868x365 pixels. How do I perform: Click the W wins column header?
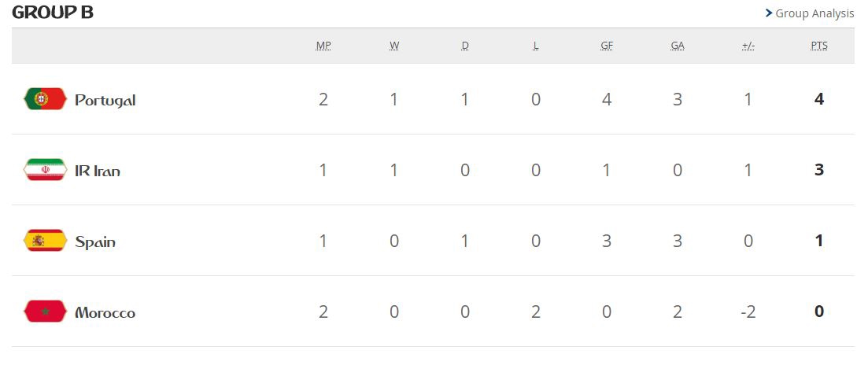pyautogui.click(x=394, y=46)
